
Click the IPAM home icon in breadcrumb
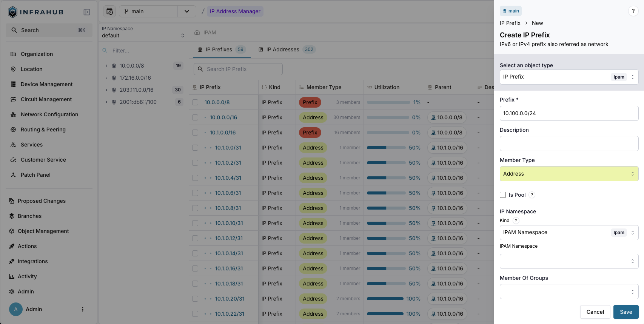coord(197,32)
